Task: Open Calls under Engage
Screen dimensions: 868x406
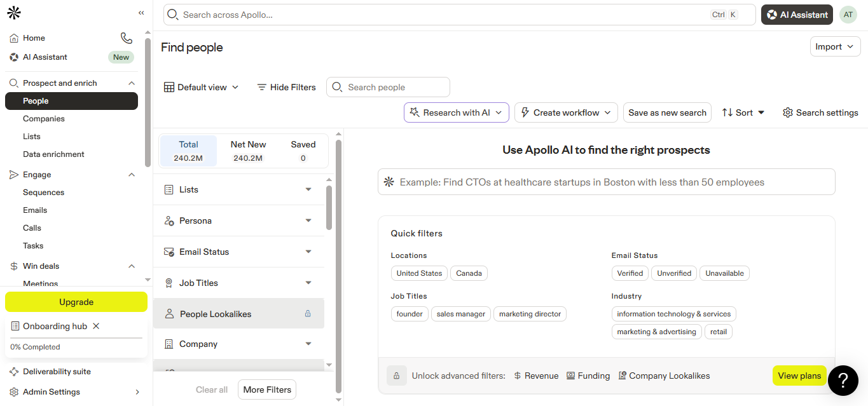Action: [x=32, y=228]
